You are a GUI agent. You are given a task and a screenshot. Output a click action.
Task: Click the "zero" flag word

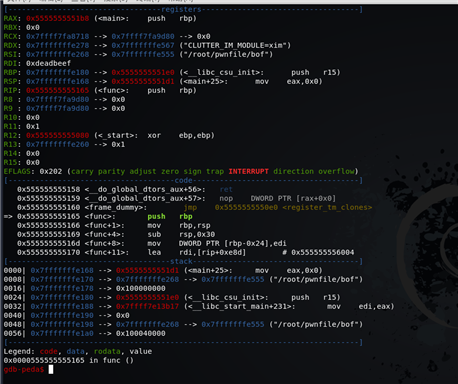(x=170, y=171)
